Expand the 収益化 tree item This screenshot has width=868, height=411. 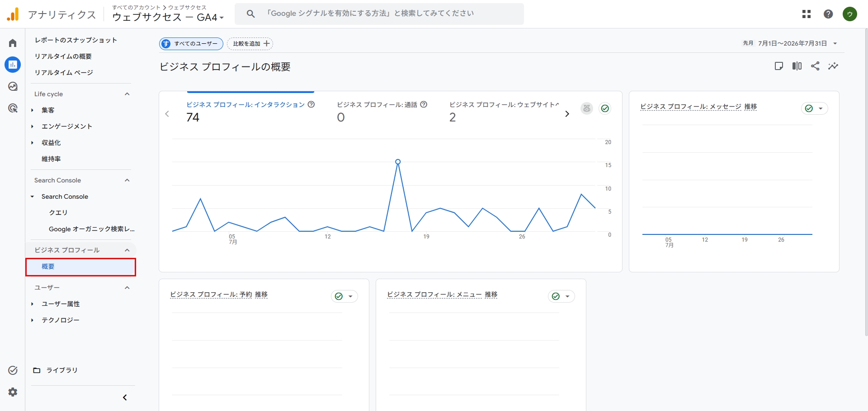(32, 143)
